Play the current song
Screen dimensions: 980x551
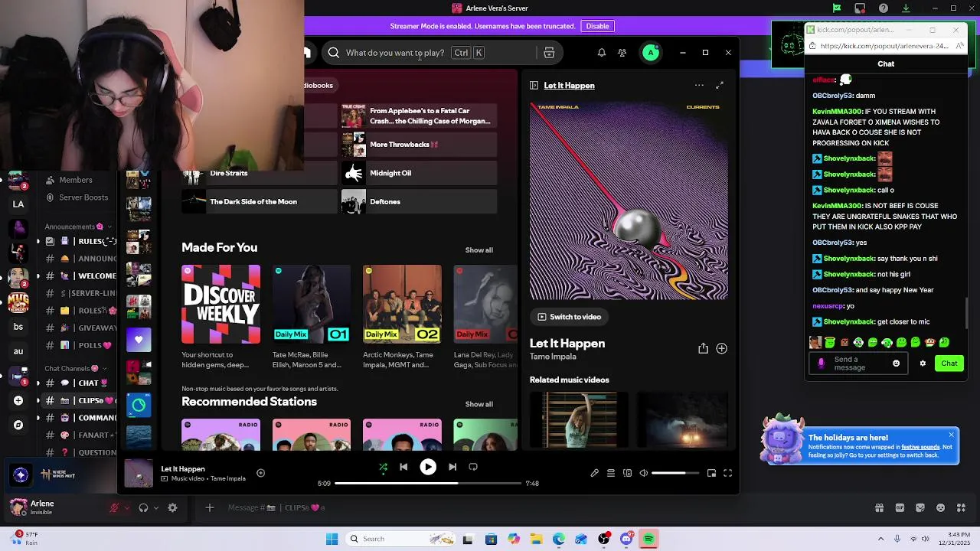click(x=428, y=467)
